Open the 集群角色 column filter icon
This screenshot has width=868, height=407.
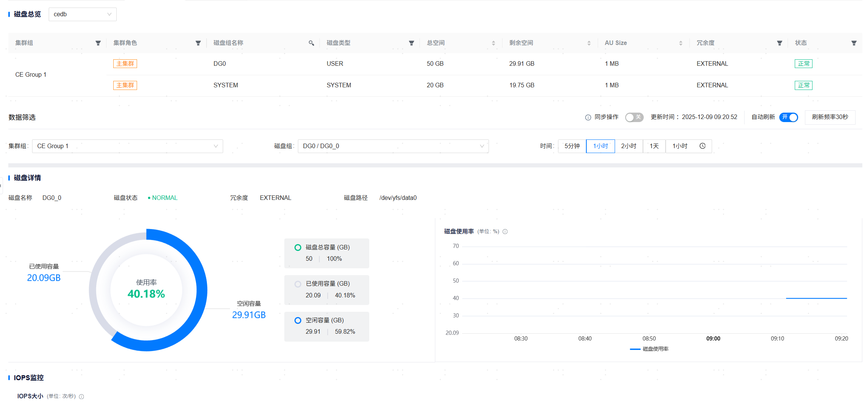coord(198,43)
